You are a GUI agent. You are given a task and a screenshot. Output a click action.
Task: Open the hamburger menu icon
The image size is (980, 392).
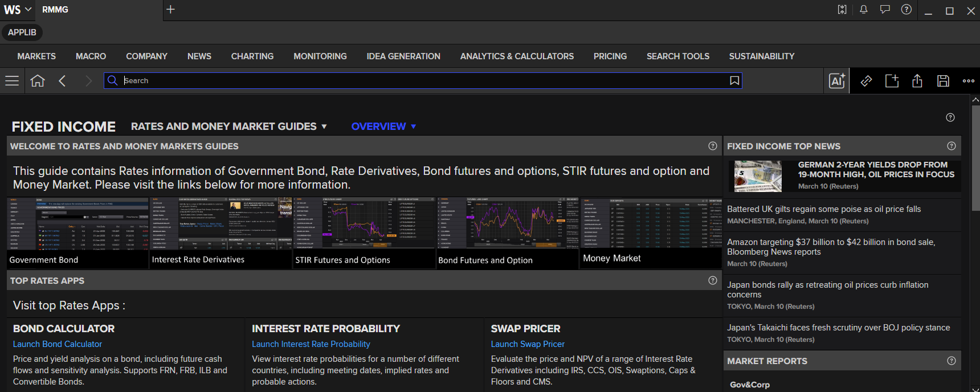coord(12,81)
